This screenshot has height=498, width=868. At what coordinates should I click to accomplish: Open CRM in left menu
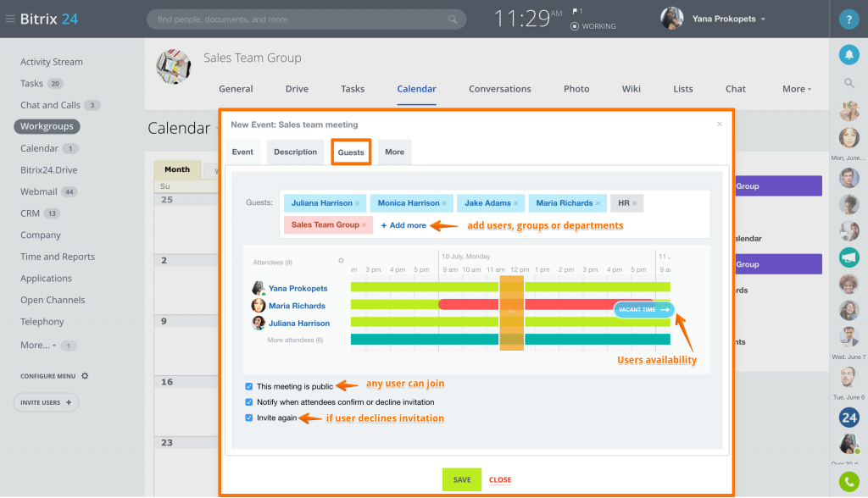coord(30,213)
